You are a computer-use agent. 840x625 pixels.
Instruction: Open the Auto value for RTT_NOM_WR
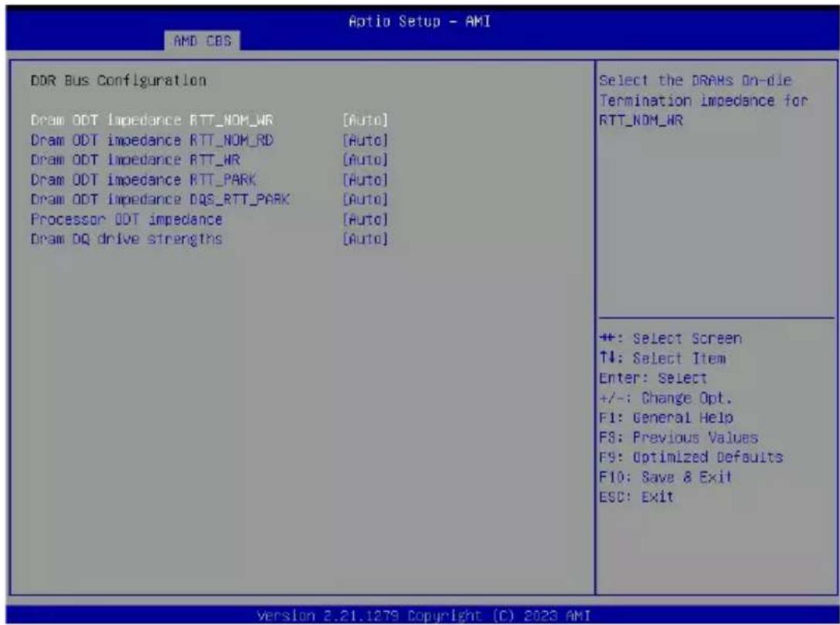coord(365,120)
